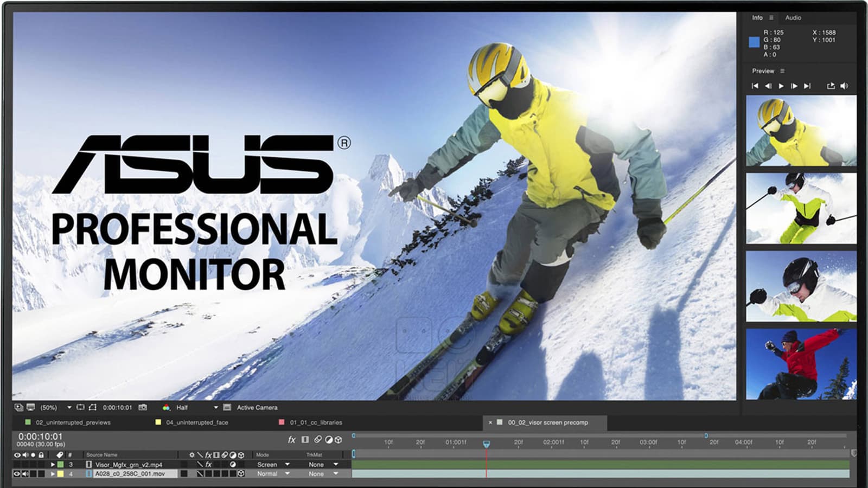Click the green label swatch on layer 3

(x=61, y=465)
